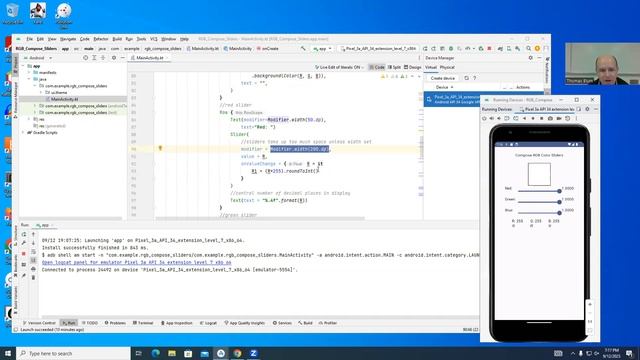Switch editor to Design view
Viewport: 640px width, 360px height.
pos(412,67)
